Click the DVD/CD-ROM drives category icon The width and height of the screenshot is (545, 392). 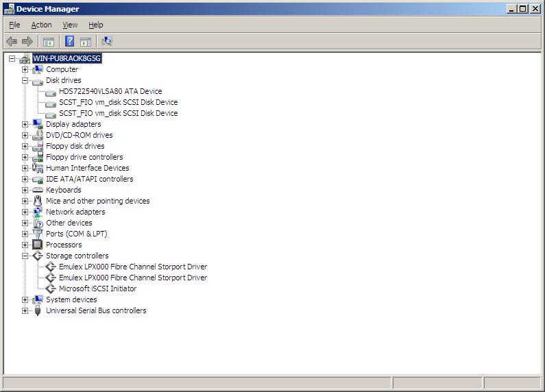[x=38, y=135]
